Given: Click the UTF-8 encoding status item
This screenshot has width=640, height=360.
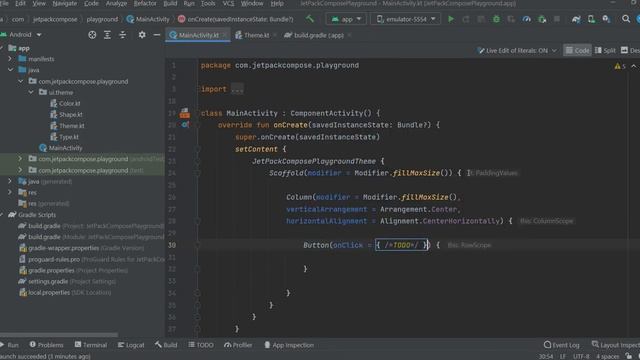Looking at the screenshot, I should [580, 356].
